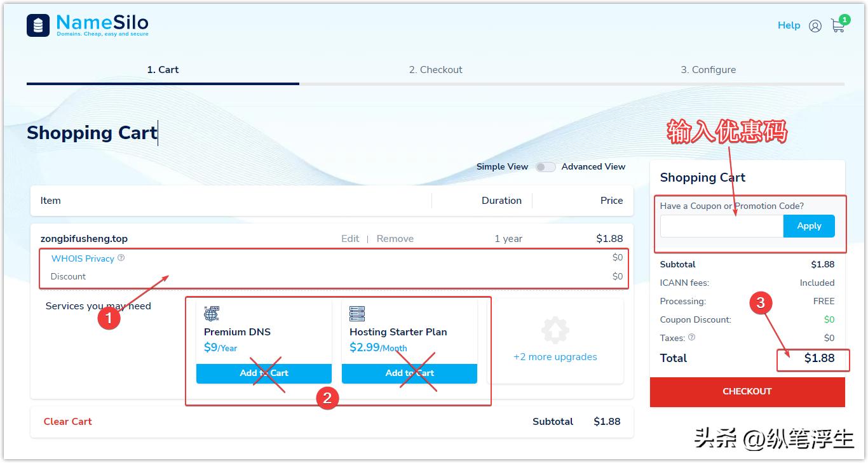Click the Processing label in the summary

pyautogui.click(x=683, y=302)
